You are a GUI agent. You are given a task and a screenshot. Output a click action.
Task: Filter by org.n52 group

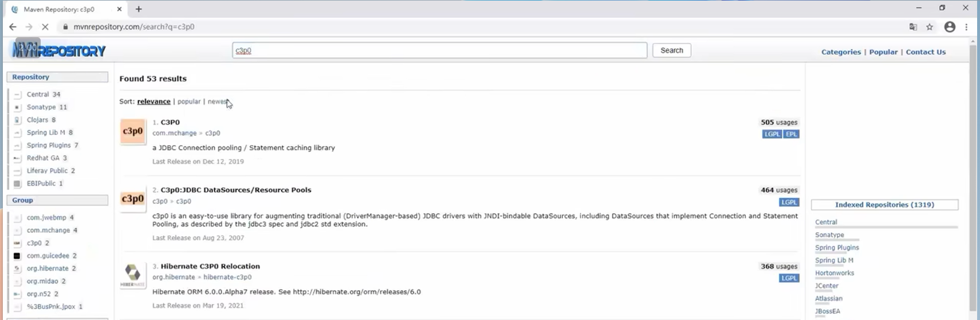point(38,294)
